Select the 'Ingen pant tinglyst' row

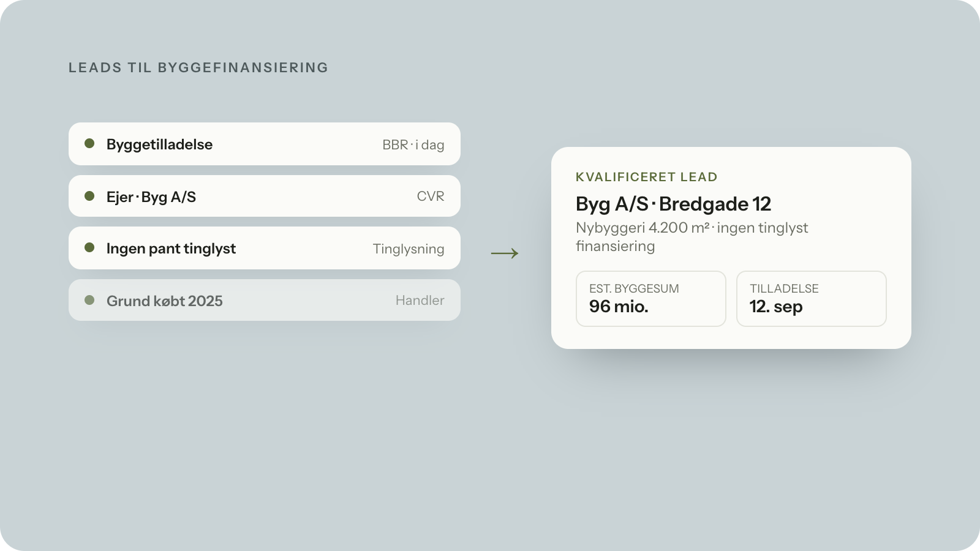[265, 248]
